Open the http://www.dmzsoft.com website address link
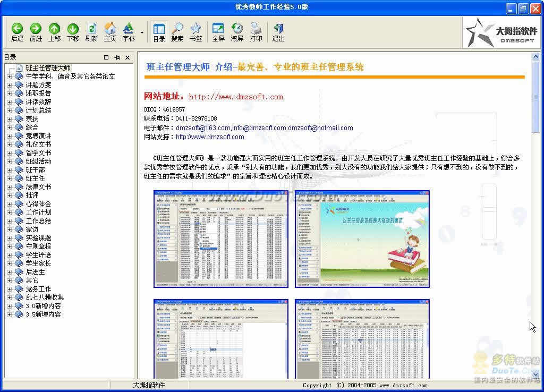 (235, 97)
